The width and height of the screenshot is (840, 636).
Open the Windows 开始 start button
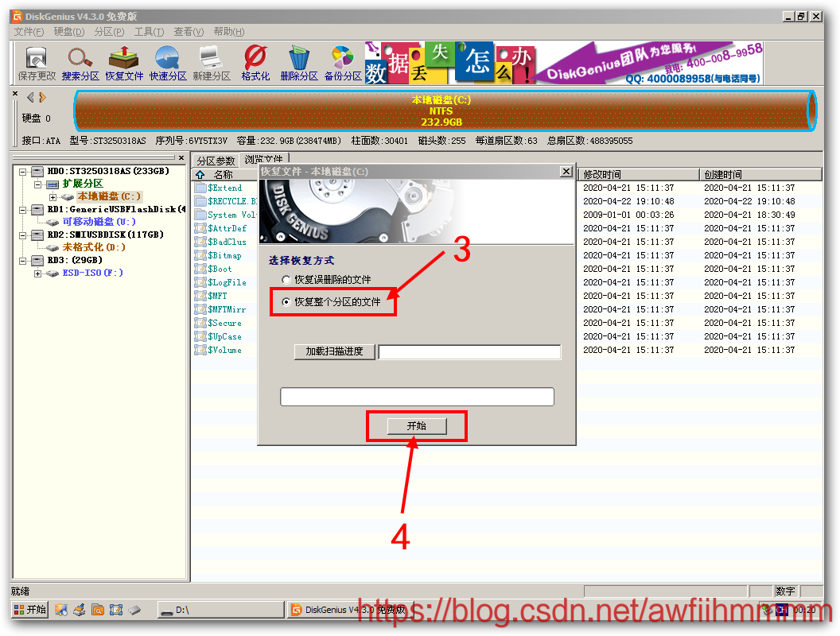pos(30,610)
